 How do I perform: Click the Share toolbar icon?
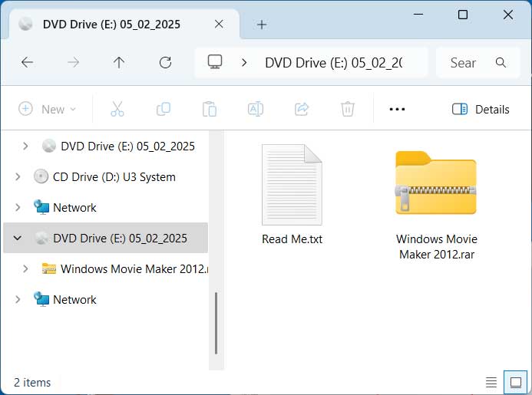302,109
